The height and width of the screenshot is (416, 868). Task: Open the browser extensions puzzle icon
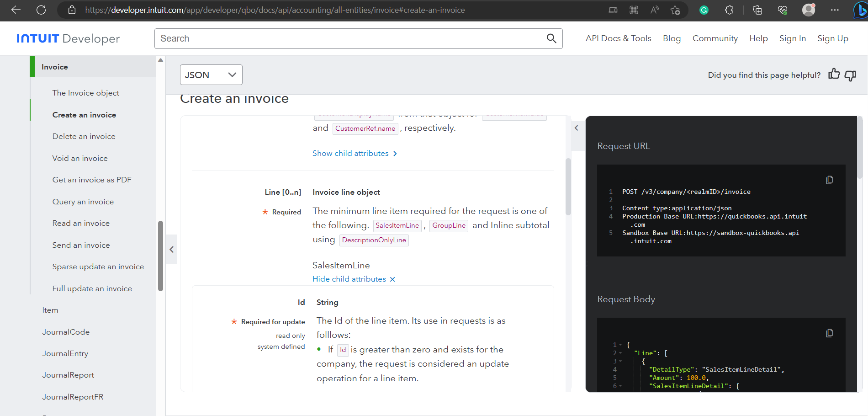(729, 10)
